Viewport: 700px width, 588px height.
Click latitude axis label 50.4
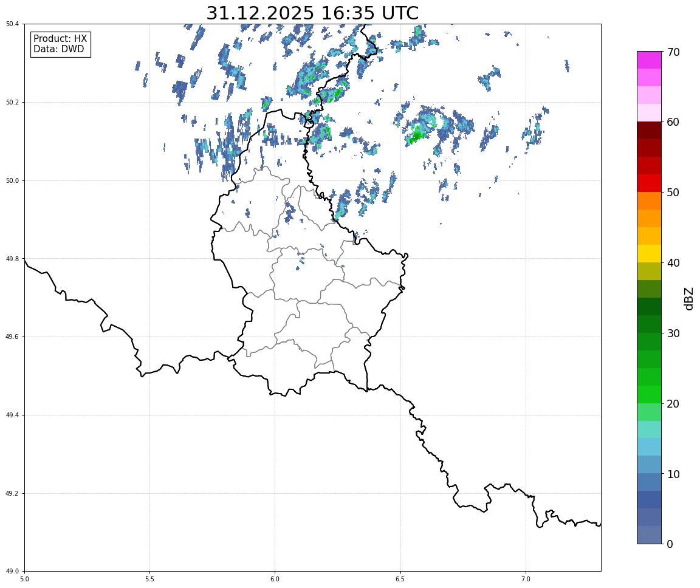point(12,24)
